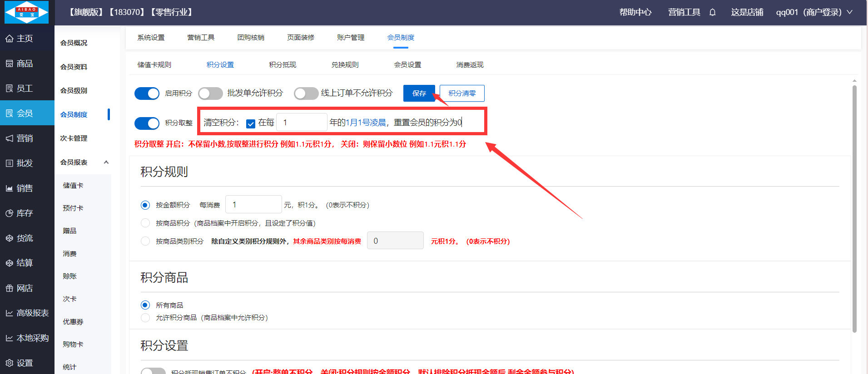Screen dimensions: 868x374
Task: Enable the 批发单允许积分 switch
Action: (x=210, y=93)
